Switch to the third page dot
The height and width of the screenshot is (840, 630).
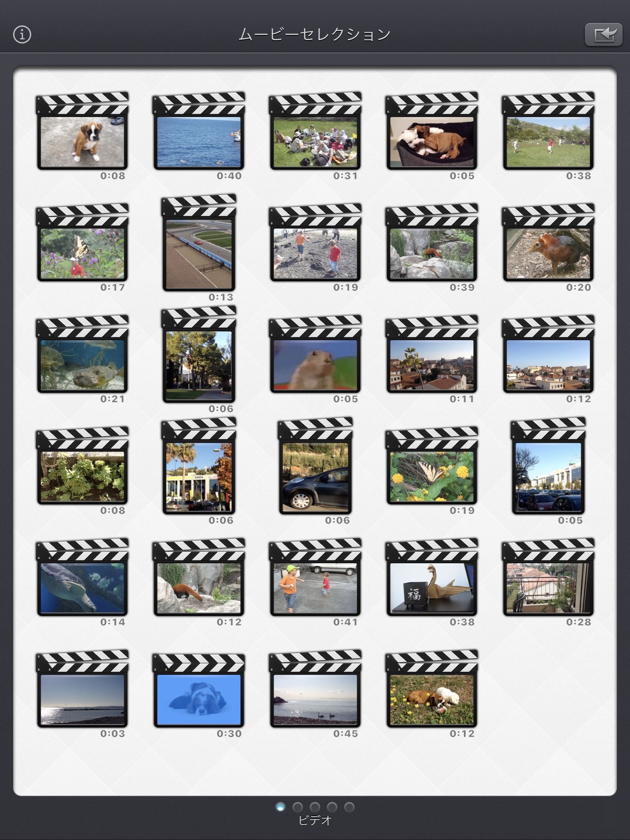pos(315,807)
